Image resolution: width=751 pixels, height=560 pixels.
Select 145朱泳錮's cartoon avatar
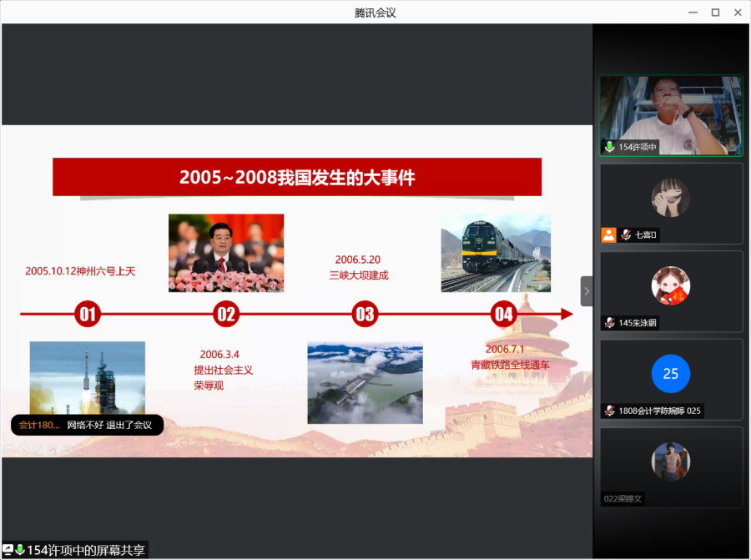[670, 285]
